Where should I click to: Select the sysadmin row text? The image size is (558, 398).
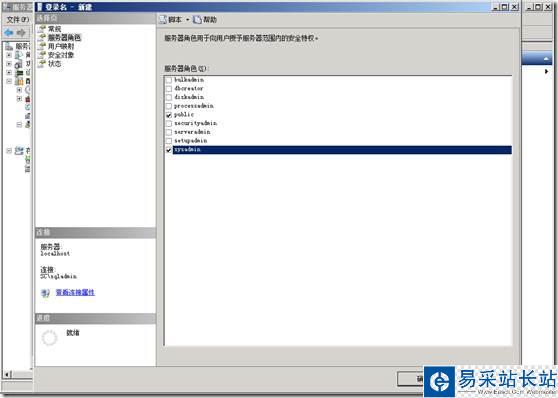coord(187,150)
